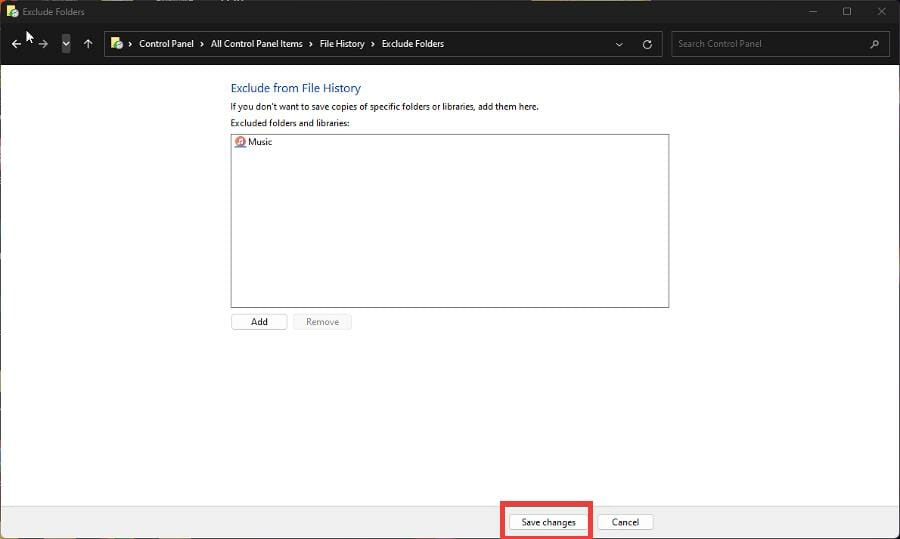Viewport: 900px width, 539px height.
Task: Refresh the Exclude Folders page
Action: click(647, 44)
